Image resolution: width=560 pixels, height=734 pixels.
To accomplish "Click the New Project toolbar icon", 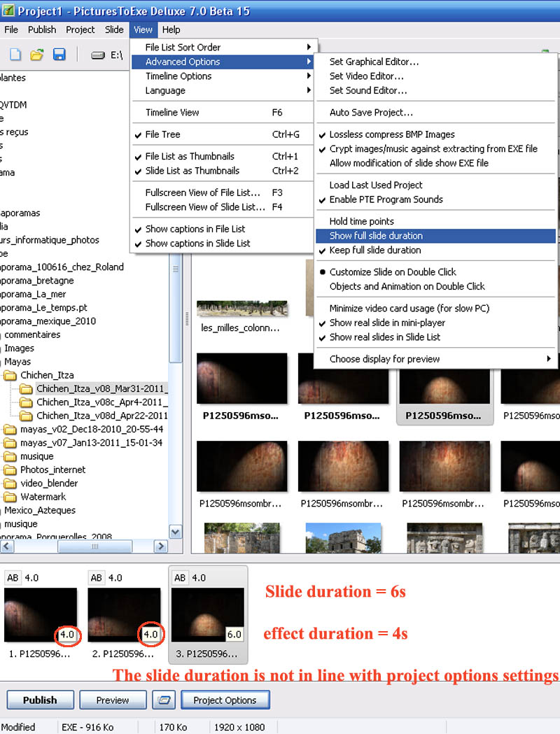I will coord(15,55).
